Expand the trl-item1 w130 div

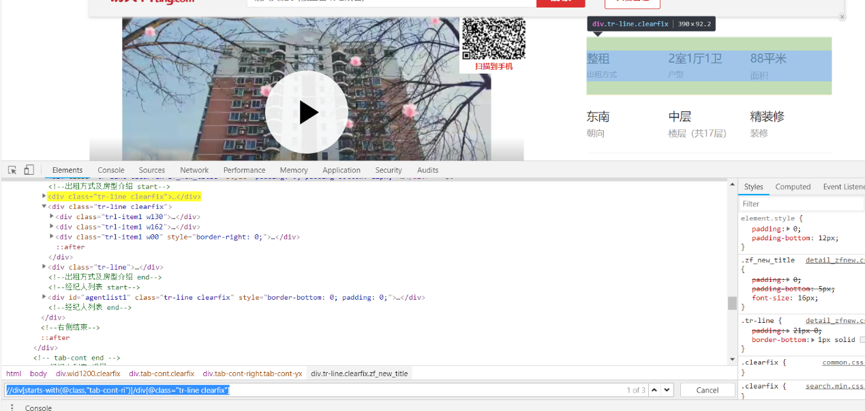52,216
